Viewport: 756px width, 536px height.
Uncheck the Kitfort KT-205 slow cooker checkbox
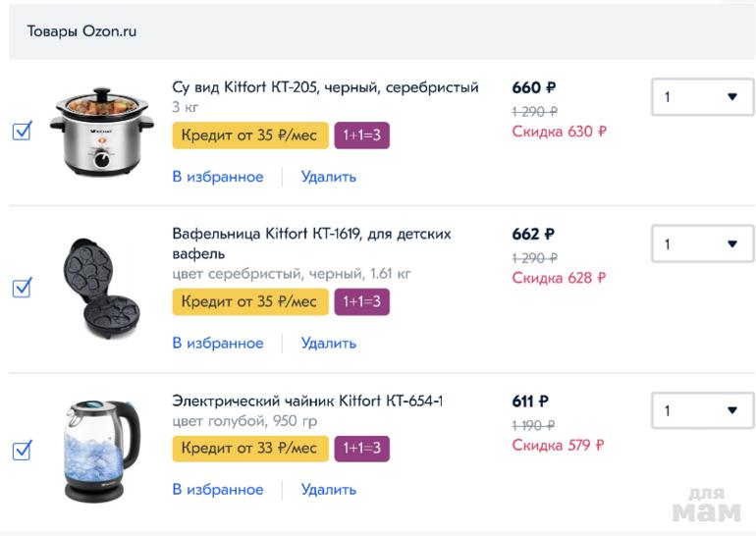[22, 131]
